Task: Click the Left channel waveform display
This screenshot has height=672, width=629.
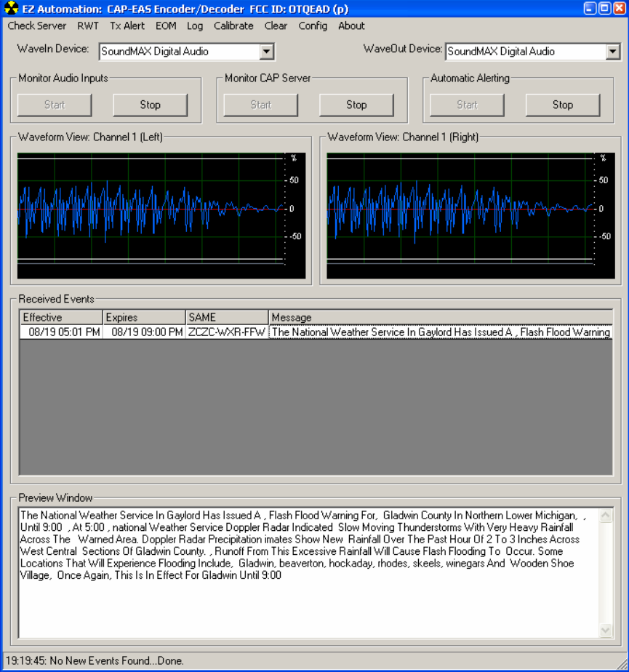Action: 161,215
